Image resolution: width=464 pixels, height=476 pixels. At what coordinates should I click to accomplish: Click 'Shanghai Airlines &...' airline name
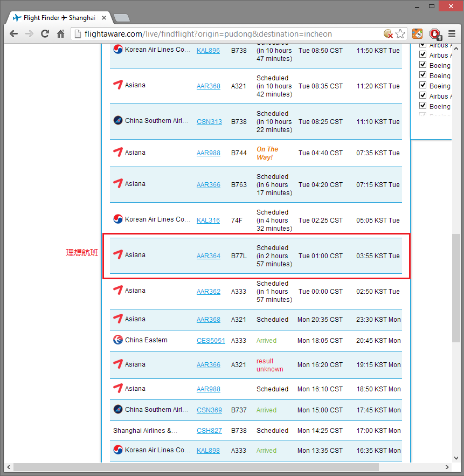point(145,431)
